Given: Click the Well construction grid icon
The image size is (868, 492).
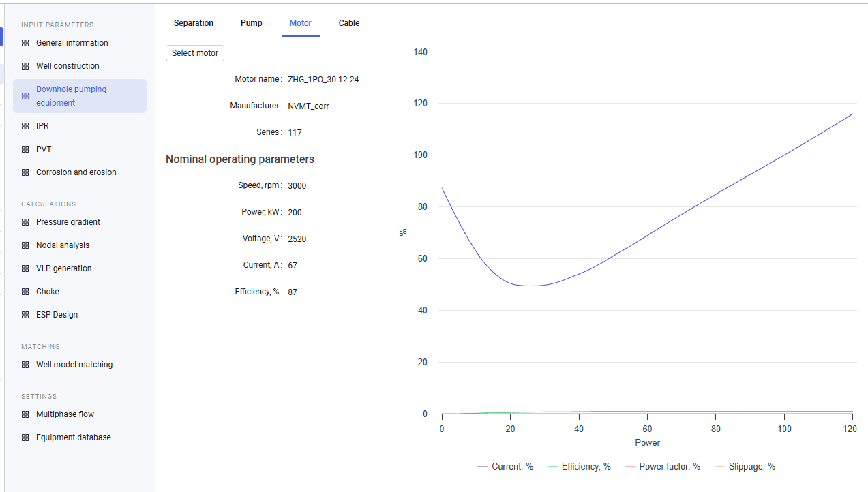Looking at the screenshot, I should (x=25, y=66).
